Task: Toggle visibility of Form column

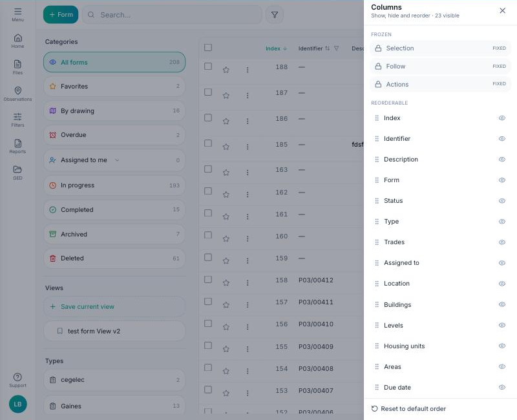Action: pyautogui.click(x=502, y=180)
